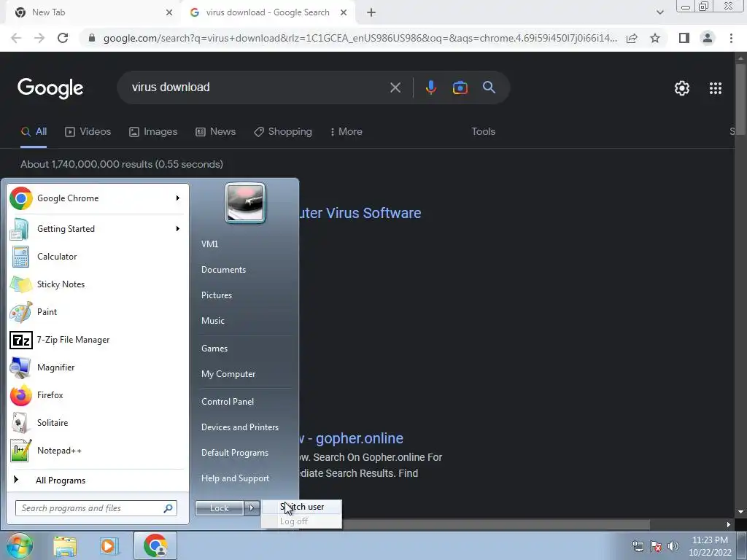Open Devices and Printers
Screen dimensions: 747x560
pos(239,427)
